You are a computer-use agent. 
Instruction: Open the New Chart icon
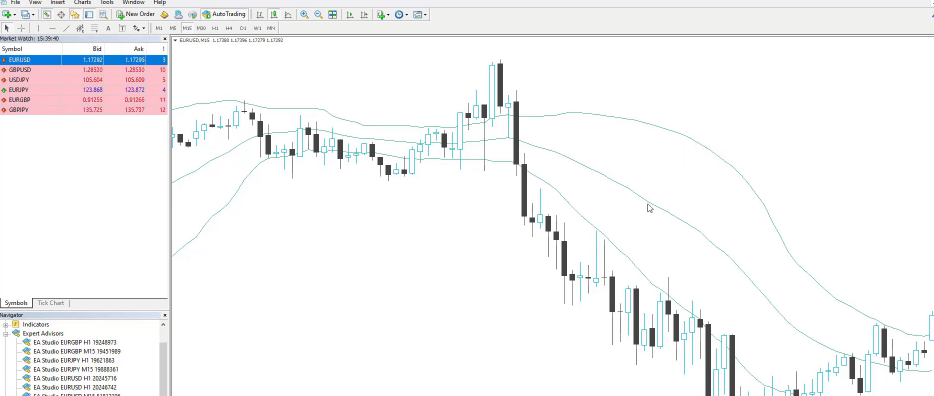tap(7, 14)
